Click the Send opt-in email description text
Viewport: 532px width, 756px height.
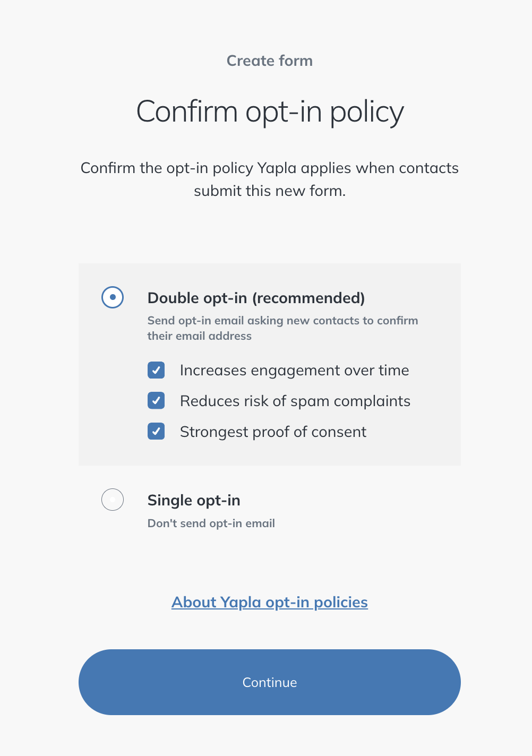283,328
